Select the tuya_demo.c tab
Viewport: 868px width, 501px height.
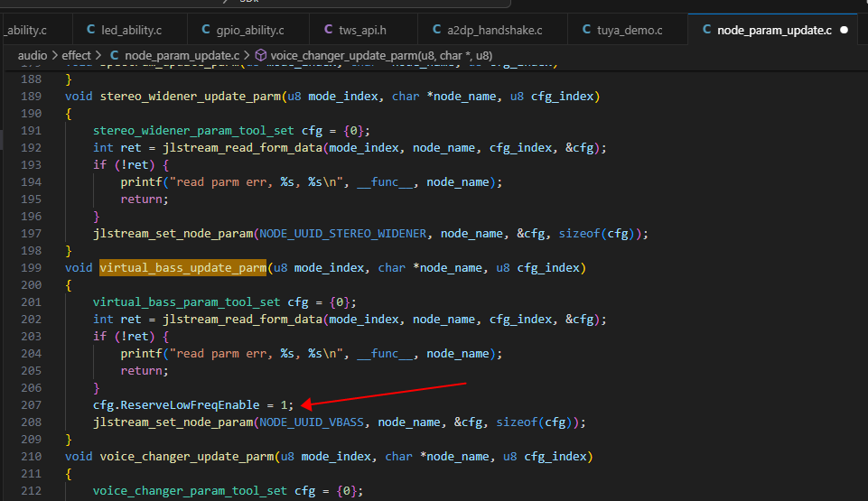629,30
